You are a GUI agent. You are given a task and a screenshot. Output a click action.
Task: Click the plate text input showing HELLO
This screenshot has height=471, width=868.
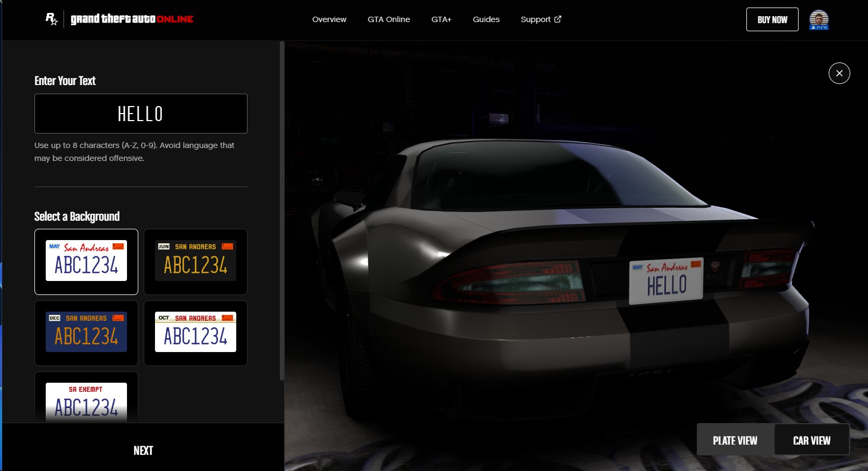coord(141,114)
